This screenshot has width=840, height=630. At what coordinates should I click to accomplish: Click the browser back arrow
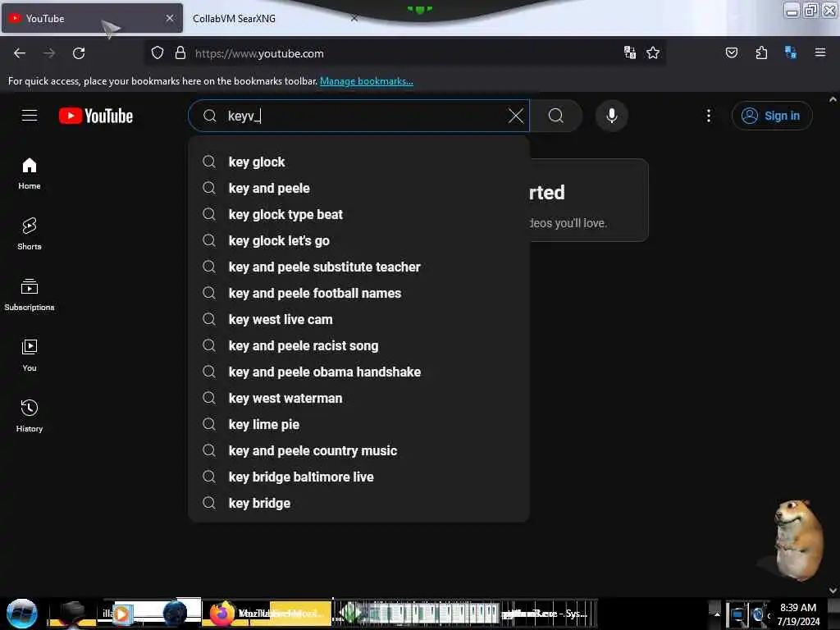point(20,53)
